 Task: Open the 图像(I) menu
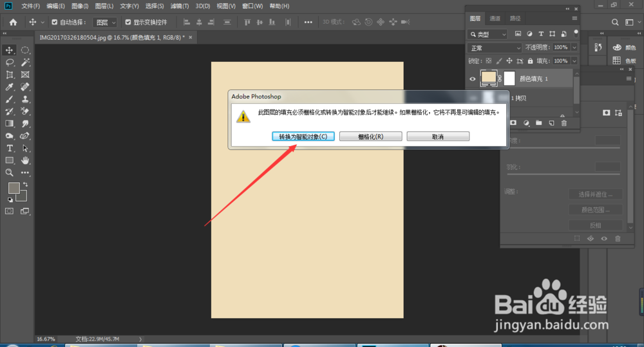click(80, 6)
